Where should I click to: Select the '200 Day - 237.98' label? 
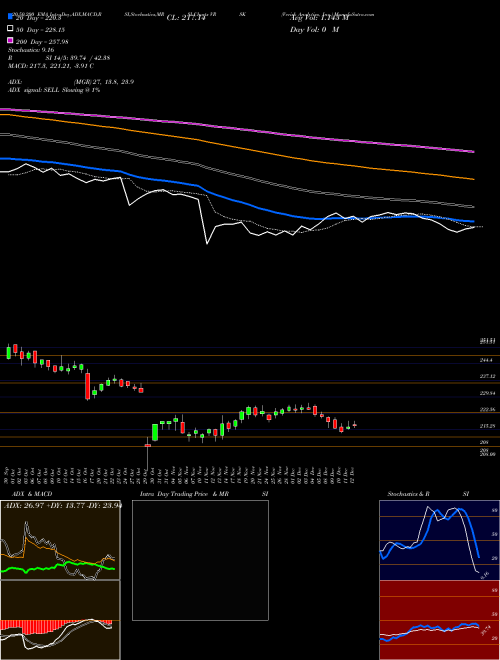(43, 42)
